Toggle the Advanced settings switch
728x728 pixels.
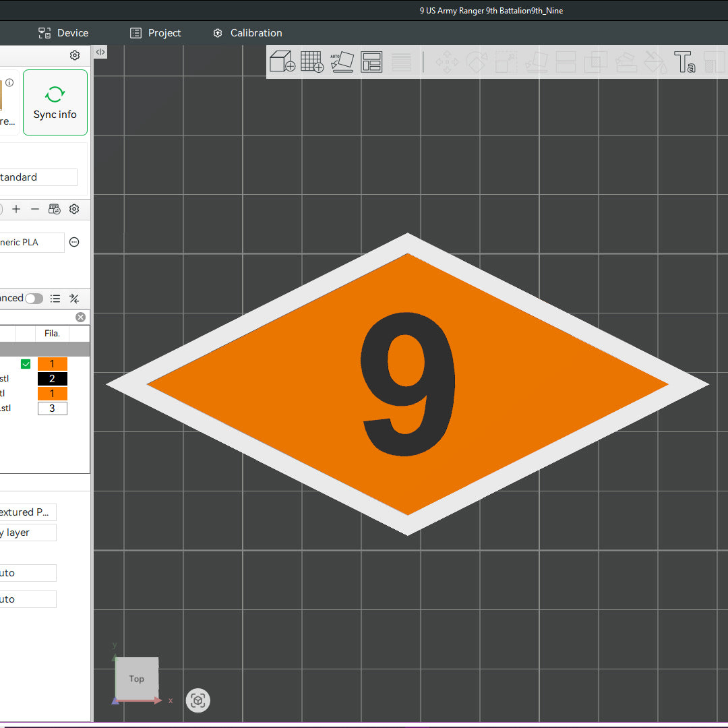pyautogui.click(x=34, y=298)
